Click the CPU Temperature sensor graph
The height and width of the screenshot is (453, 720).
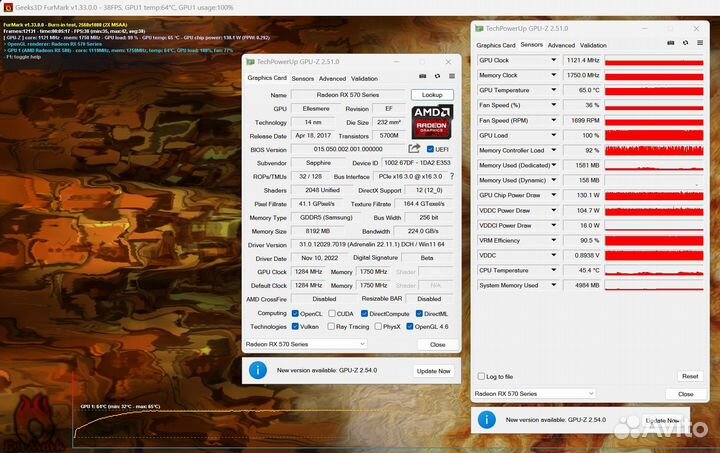(654, 270)
